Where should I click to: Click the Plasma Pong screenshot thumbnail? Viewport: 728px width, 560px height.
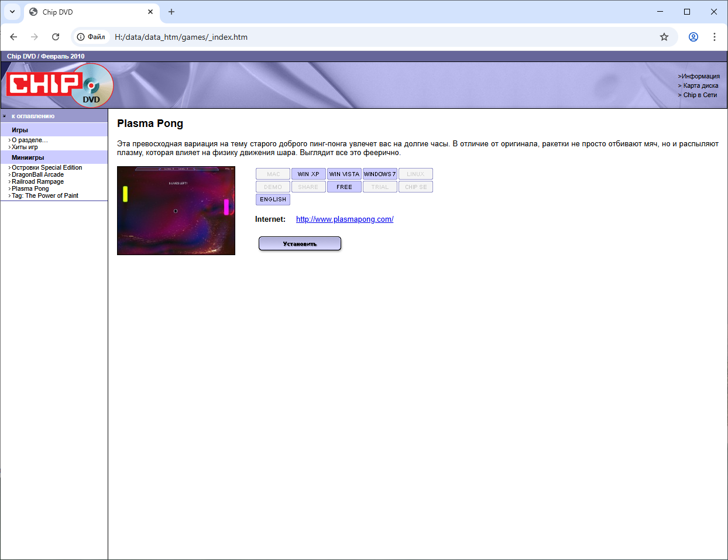176,211
